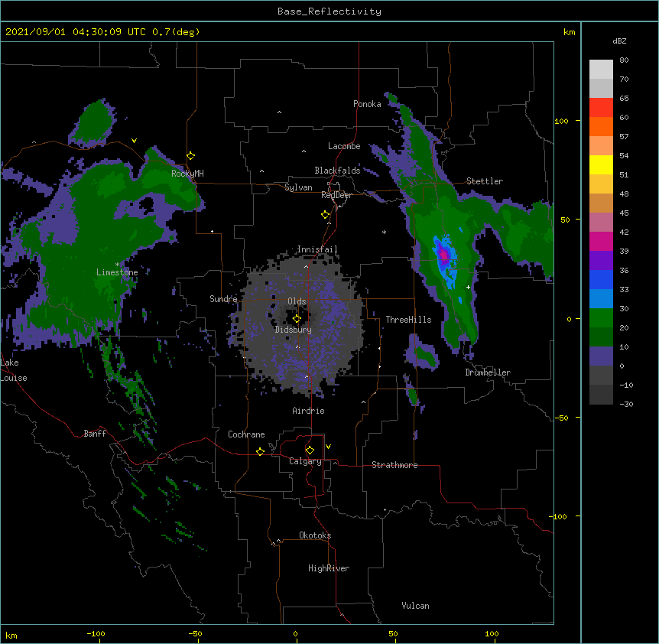
Task: Click the RockyMH label
Action: click(187, 174)
